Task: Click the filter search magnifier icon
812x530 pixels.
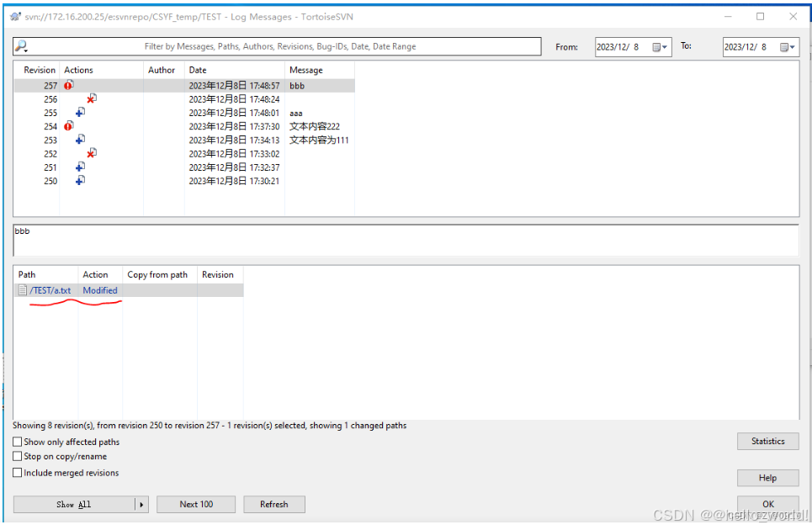Action: [21, 46]
